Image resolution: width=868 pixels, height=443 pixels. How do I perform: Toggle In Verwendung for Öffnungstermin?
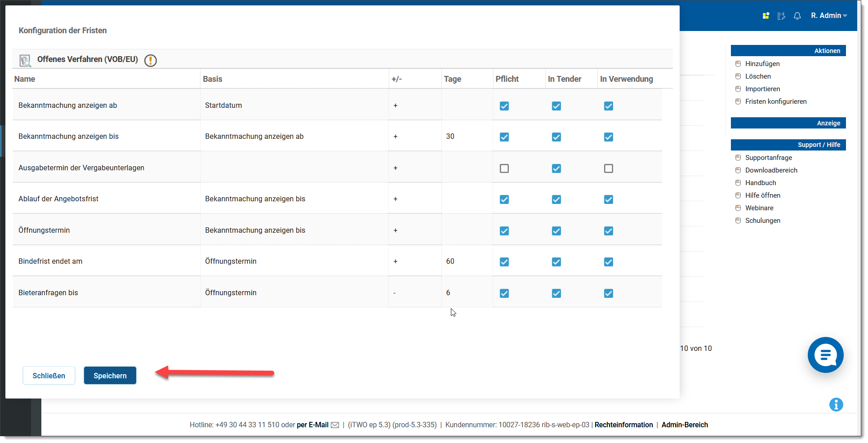tap(609, 231)
